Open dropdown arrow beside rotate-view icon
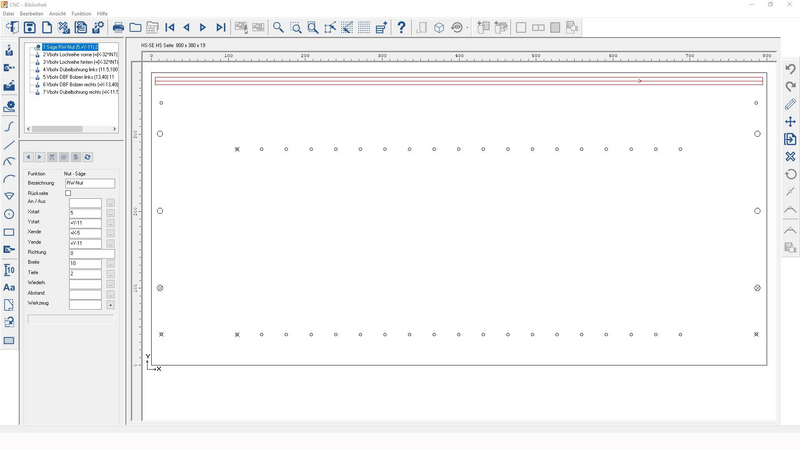 (x=467, y=28)
